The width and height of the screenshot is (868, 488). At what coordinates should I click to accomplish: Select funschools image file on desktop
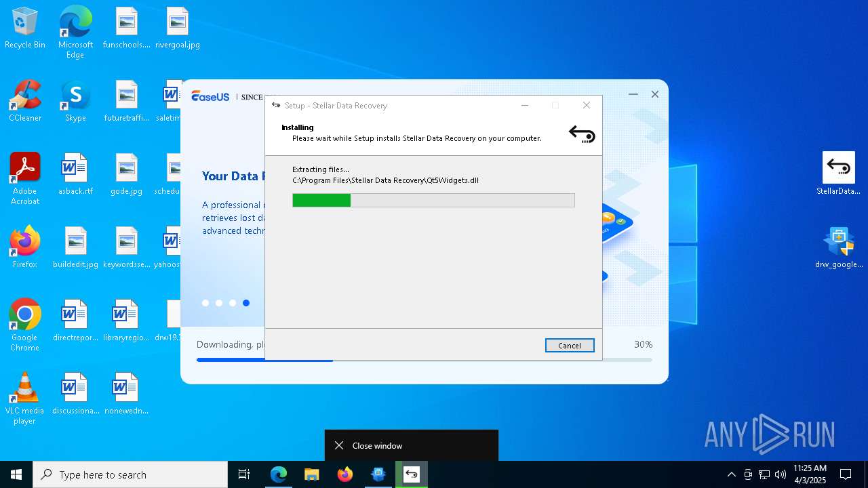(126, 28)
